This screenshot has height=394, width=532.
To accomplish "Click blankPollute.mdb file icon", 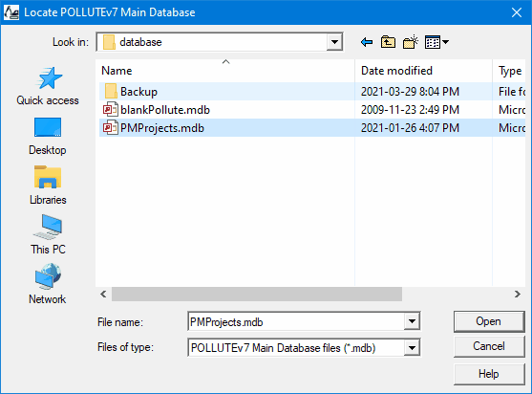I will click(x=111, y=109).
